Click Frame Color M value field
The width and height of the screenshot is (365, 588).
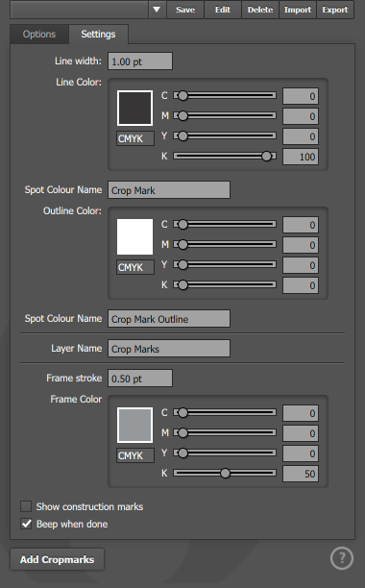click(301, 433)
